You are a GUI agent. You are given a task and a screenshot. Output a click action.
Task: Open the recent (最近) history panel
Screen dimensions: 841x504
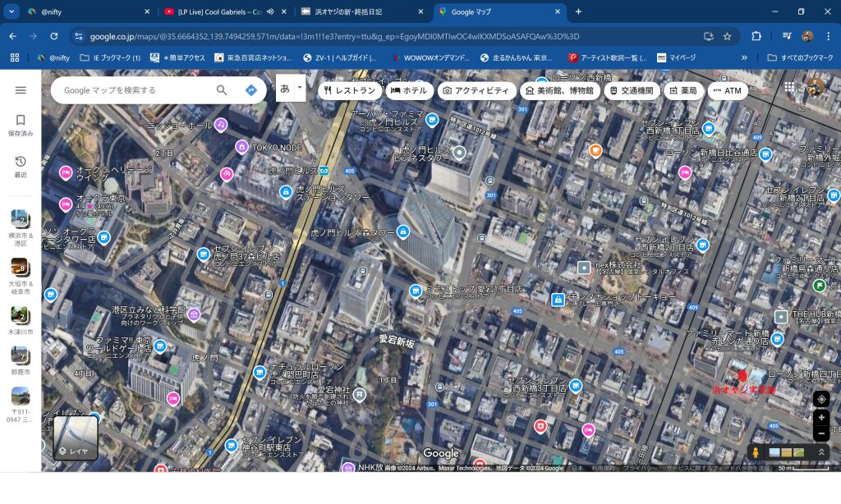[x=21, y=167]
